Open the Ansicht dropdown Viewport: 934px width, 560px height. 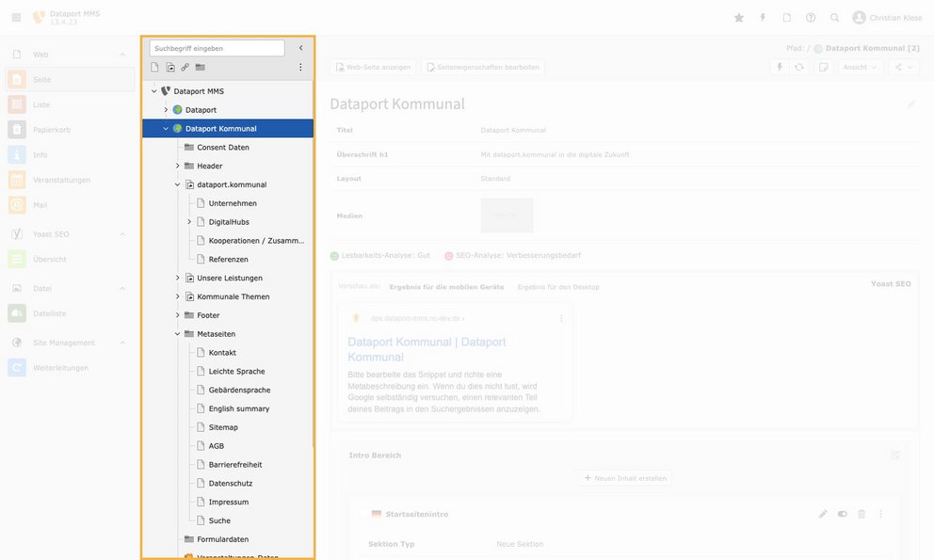pyautogui.click(x=861, y=67)
